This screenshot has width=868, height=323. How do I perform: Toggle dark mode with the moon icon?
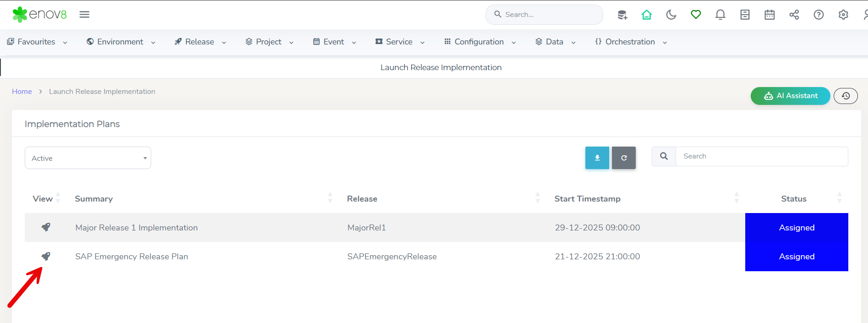671,15
